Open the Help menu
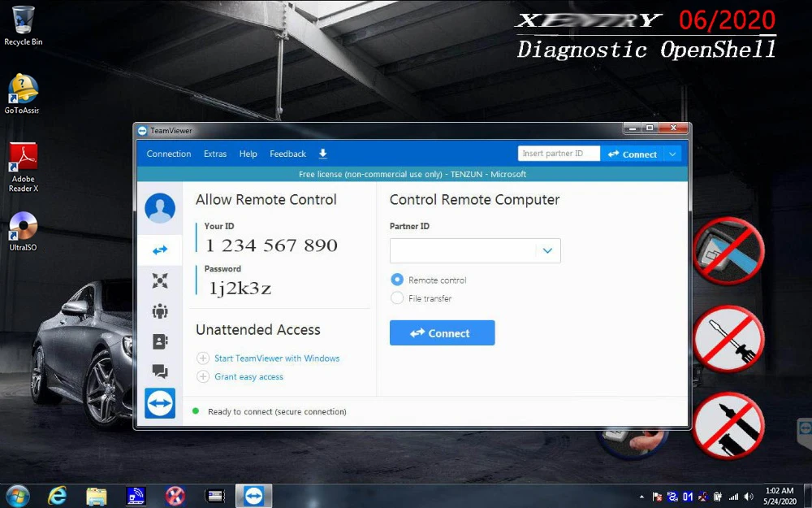The image size is (812, 508). click(x=248, y=154)
